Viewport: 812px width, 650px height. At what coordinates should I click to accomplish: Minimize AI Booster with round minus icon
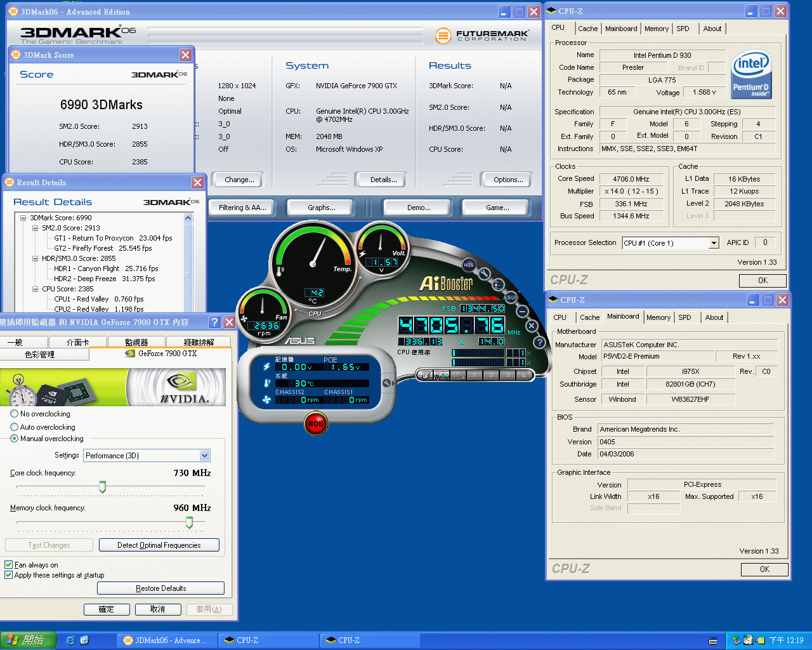point(522,311)
